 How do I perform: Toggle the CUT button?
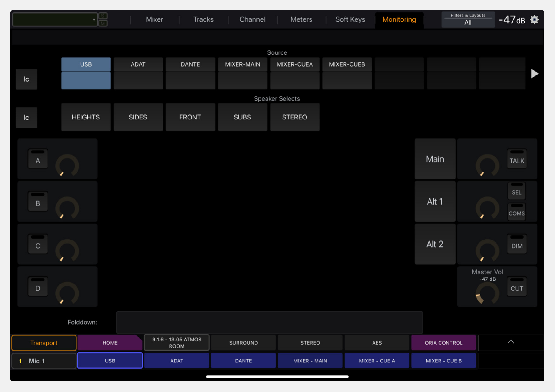click(x=517, y=287)
